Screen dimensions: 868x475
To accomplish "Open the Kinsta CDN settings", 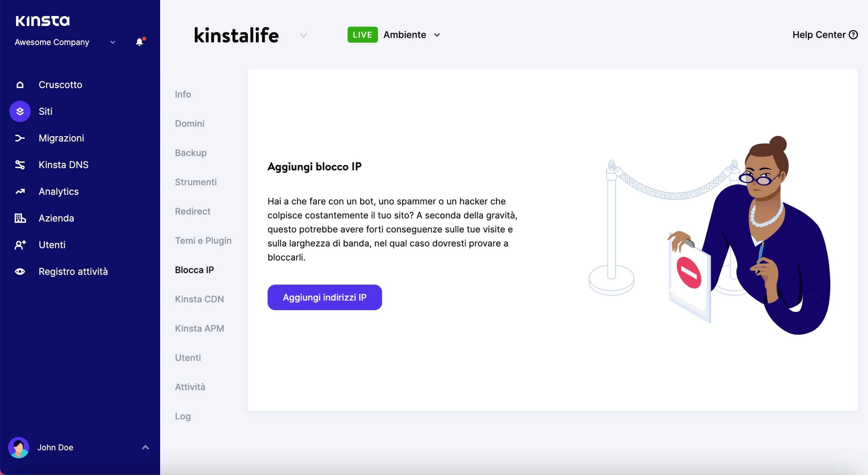I will click(199, 299).
